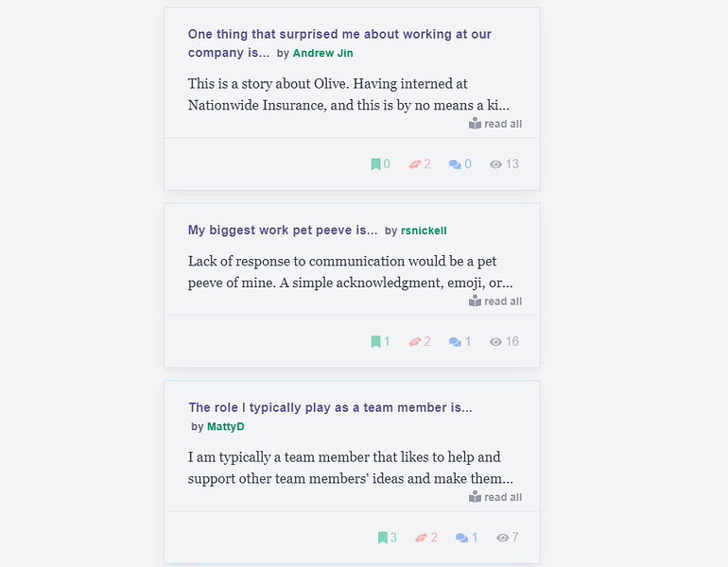Image resolution: width=728 pixels, height=567 pixels.
Task: Visit MattyD's author profile
Action: pos(226,426)
